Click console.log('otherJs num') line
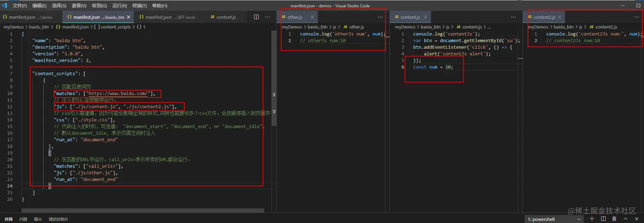 342,34
